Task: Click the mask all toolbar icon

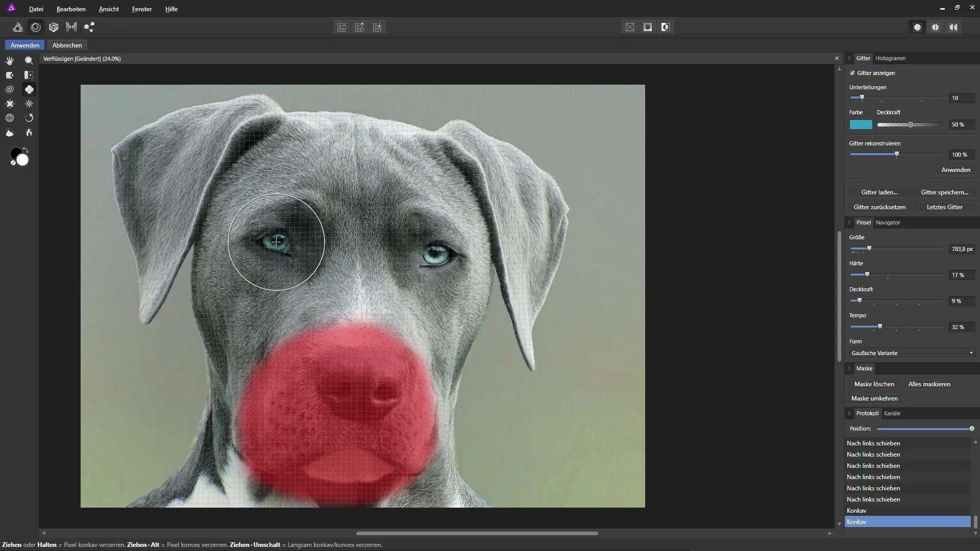Action: click(x=648, y=27)
